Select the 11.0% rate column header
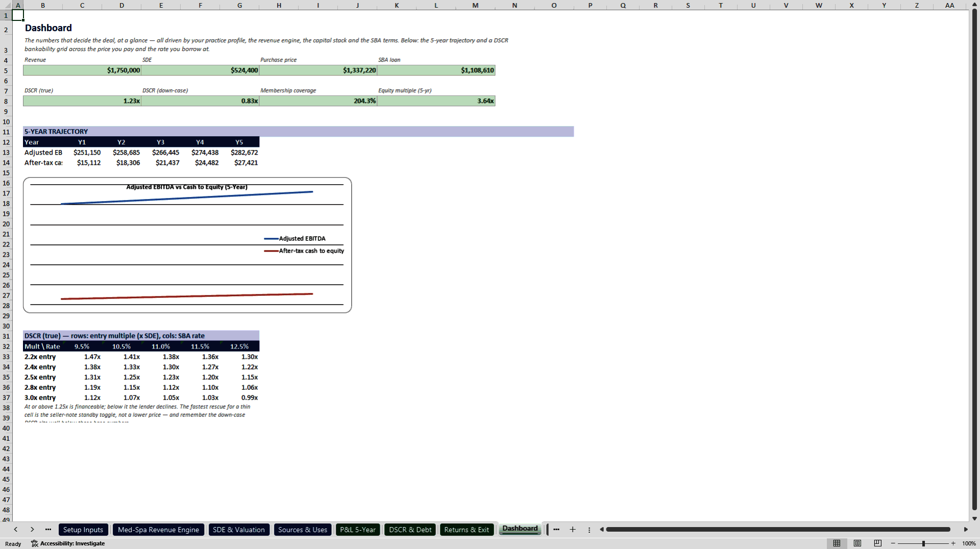Screen dimensions: 980x549 pos(161,346)
